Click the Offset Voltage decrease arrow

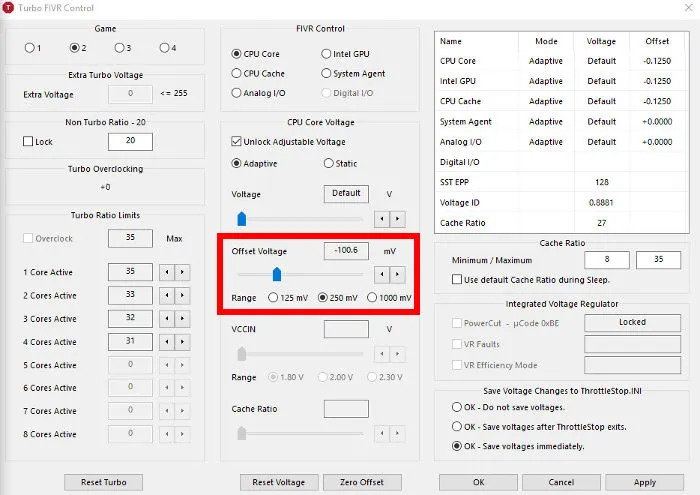382,275
